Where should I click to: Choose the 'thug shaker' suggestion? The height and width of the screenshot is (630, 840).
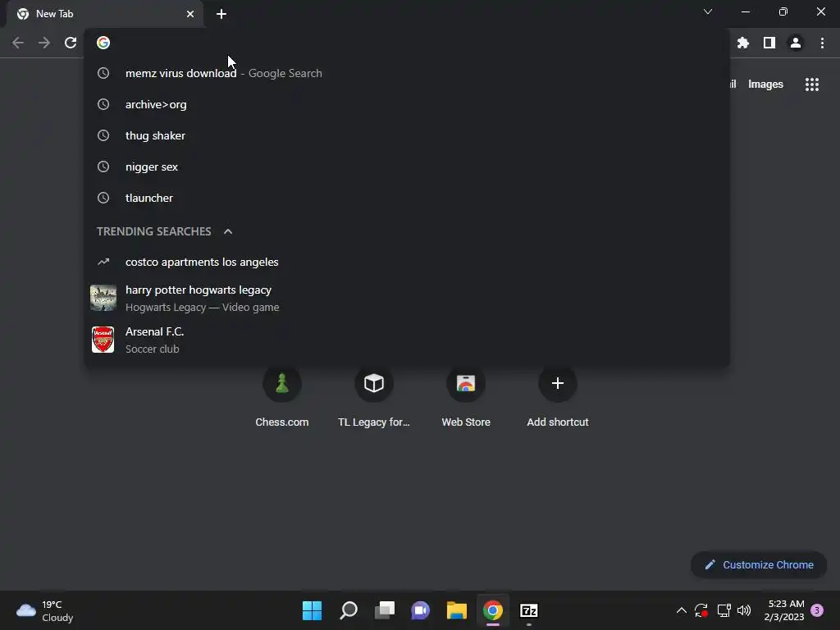click(x=407, y=135)
